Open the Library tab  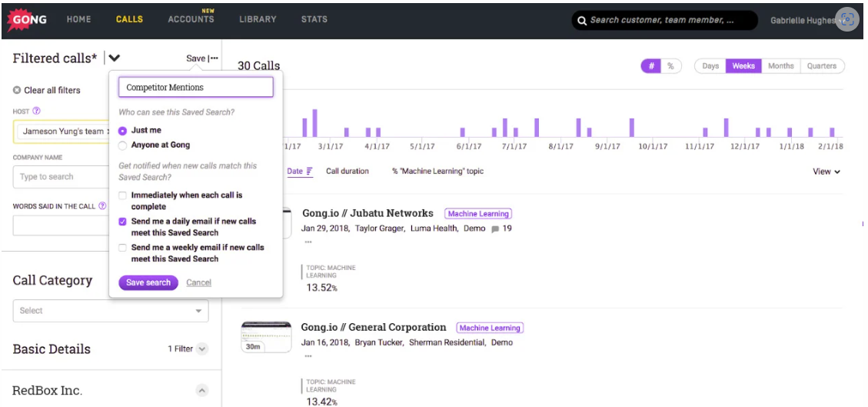coord(258,18)
